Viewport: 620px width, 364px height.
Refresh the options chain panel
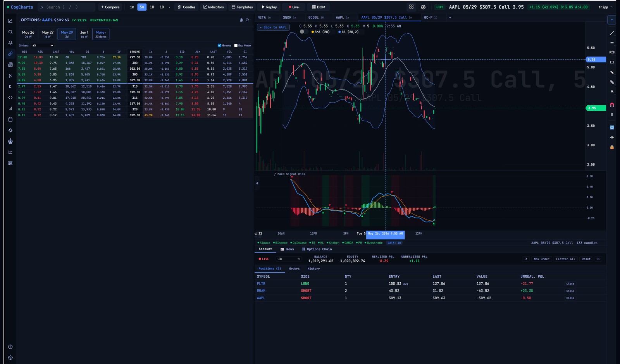[247, 20]
